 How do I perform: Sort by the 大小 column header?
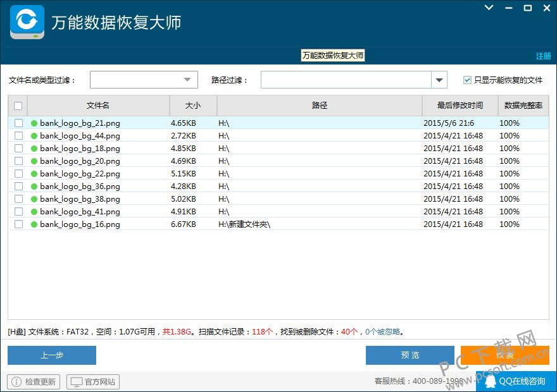click(193, 106)
